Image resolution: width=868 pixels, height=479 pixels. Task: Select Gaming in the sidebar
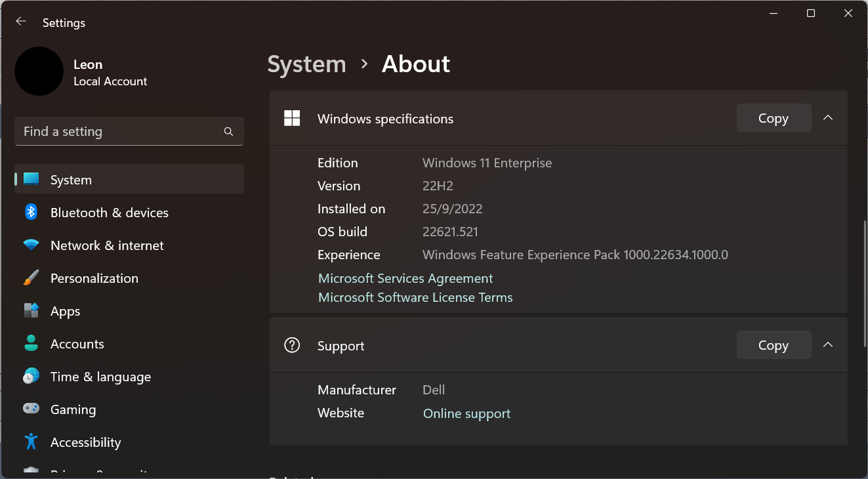tap(129, 409)
